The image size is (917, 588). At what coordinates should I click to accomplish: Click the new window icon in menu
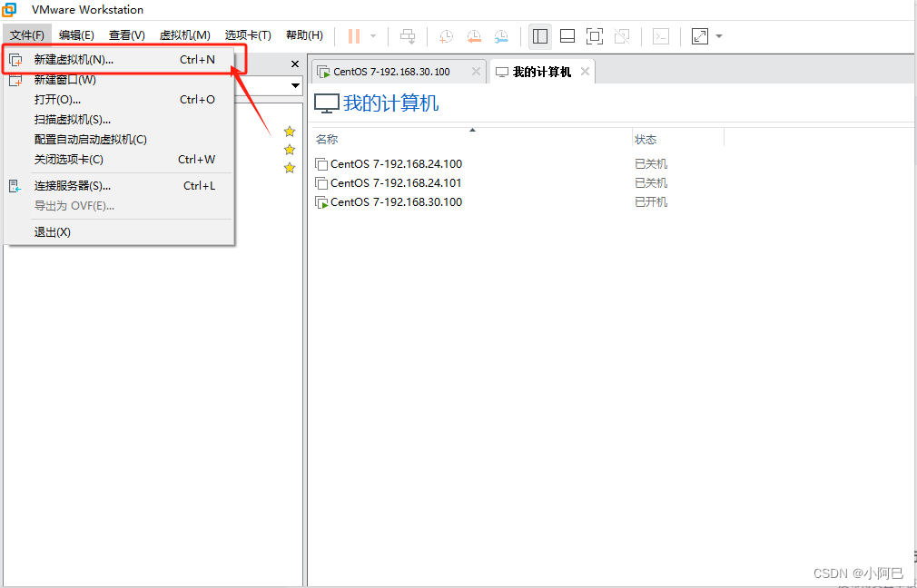pos(15,81)
